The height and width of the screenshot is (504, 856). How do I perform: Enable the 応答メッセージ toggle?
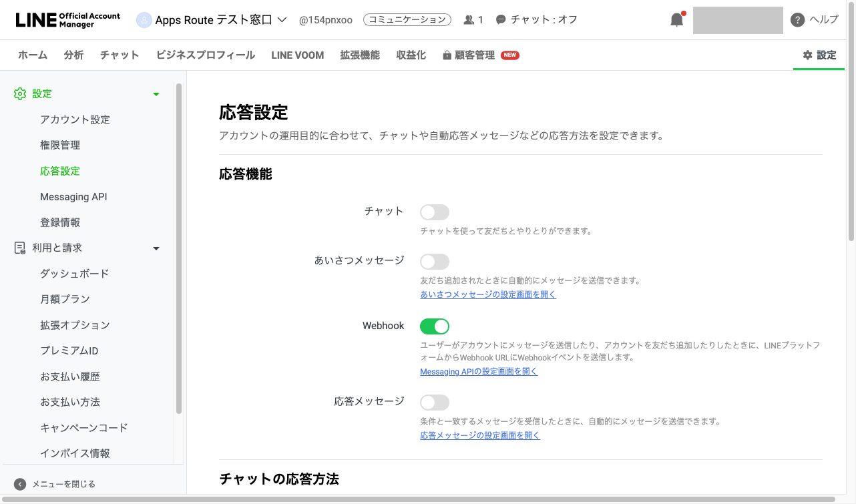click(x=435, y=403)
